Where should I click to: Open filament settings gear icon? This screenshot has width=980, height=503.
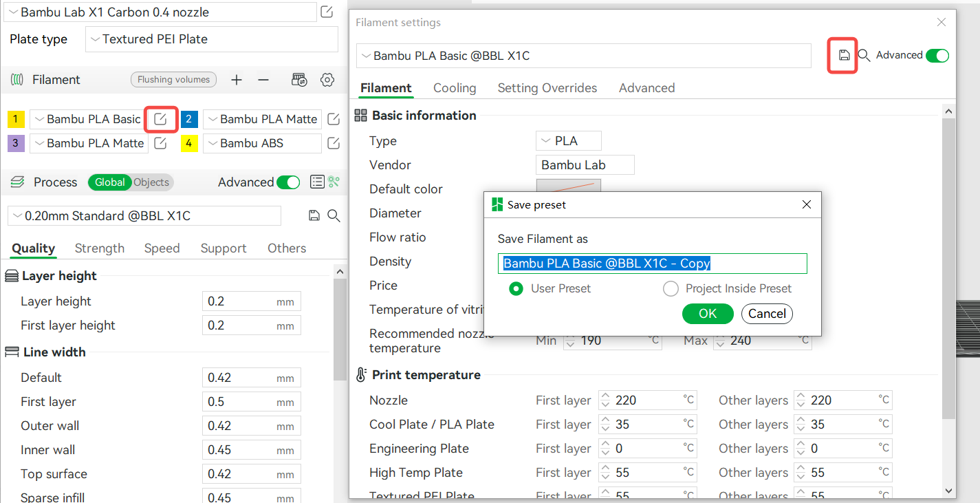327,80
